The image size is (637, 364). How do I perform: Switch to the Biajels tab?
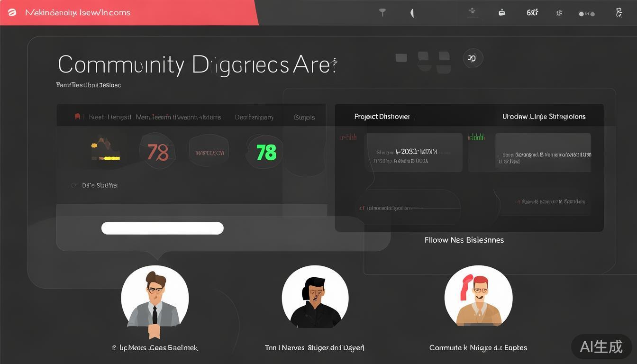304,118
